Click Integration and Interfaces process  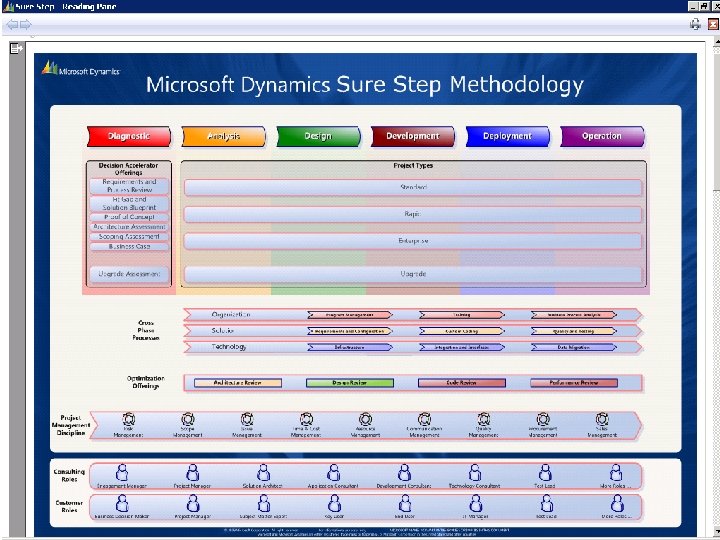coord(462,348)
